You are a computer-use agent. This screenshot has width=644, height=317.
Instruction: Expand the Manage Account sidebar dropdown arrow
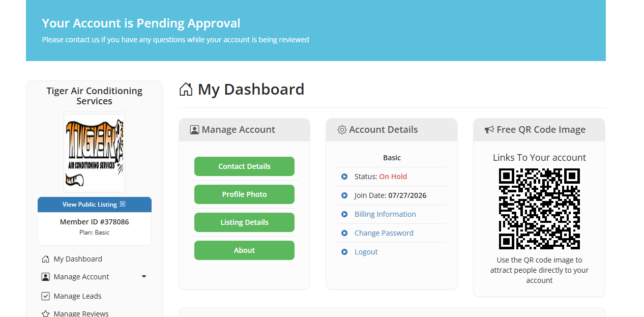[x=144, y=277]
